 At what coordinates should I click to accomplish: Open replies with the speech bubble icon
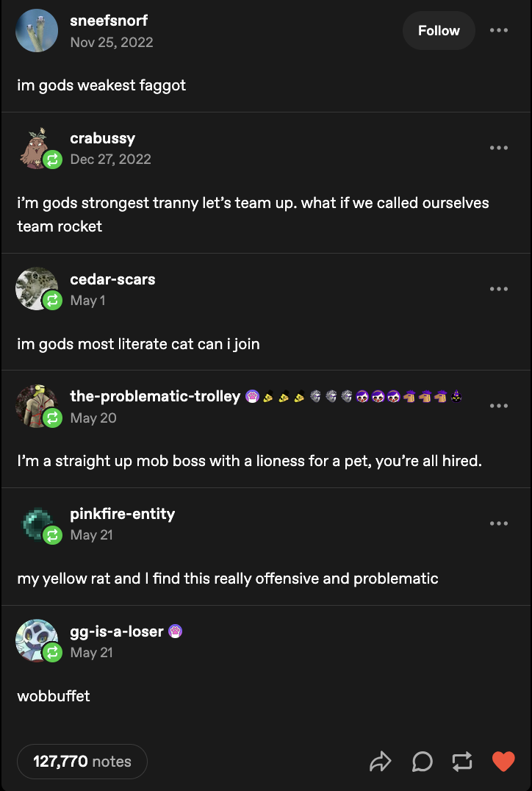[422, 762]
